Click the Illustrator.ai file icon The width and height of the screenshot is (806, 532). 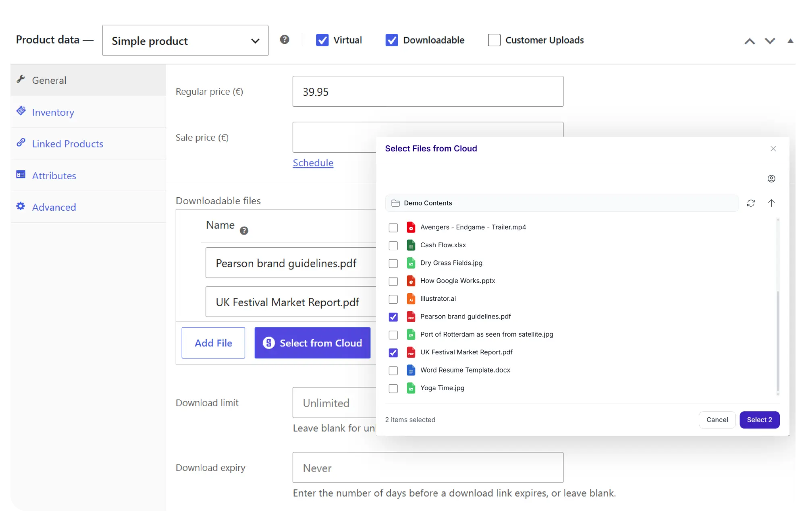coord(411,299)
